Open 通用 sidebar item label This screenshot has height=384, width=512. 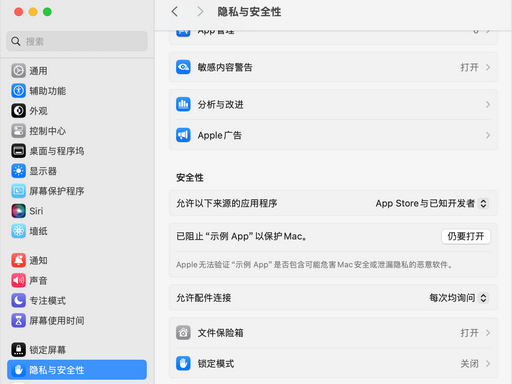tap(38, 71)
